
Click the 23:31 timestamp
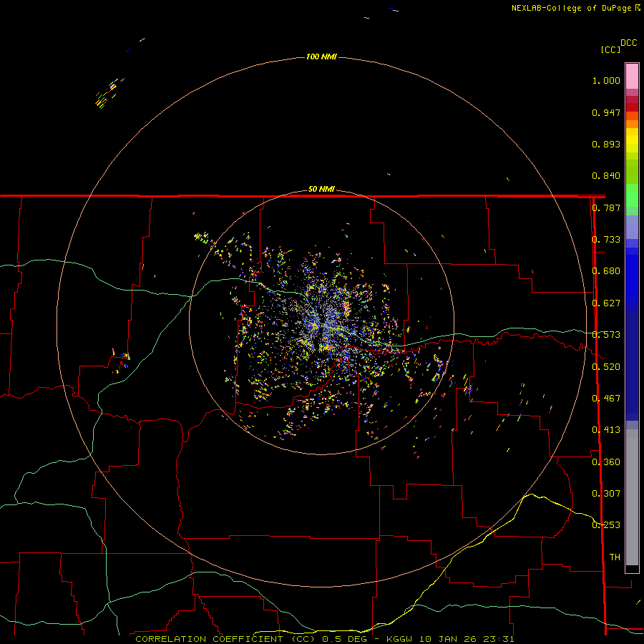click(x=497, y=639)
